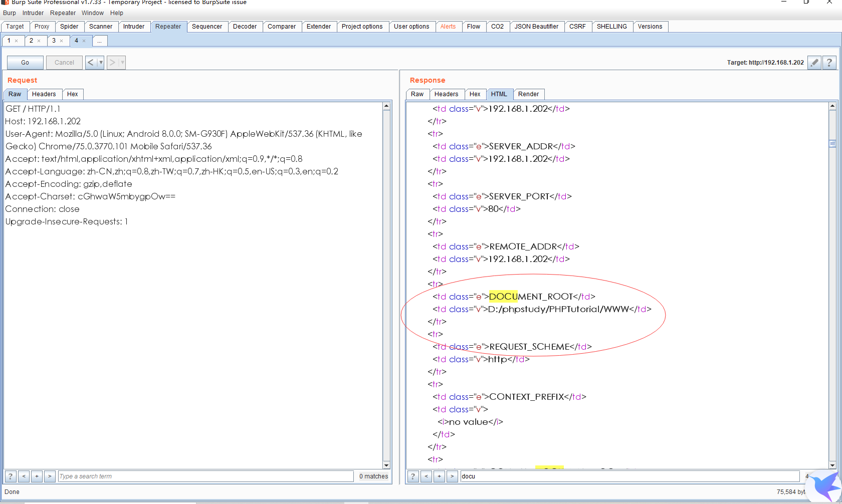Screen dimensions: 842x504
Task: Switch to the Intruder tool tab
Action: [134, 27]
